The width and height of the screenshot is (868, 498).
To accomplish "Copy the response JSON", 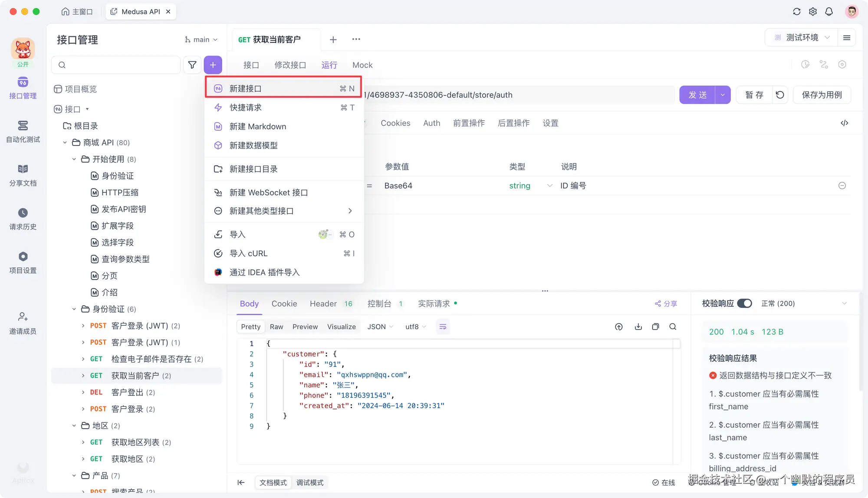I will pyautogui.click(x=655, y=327).
